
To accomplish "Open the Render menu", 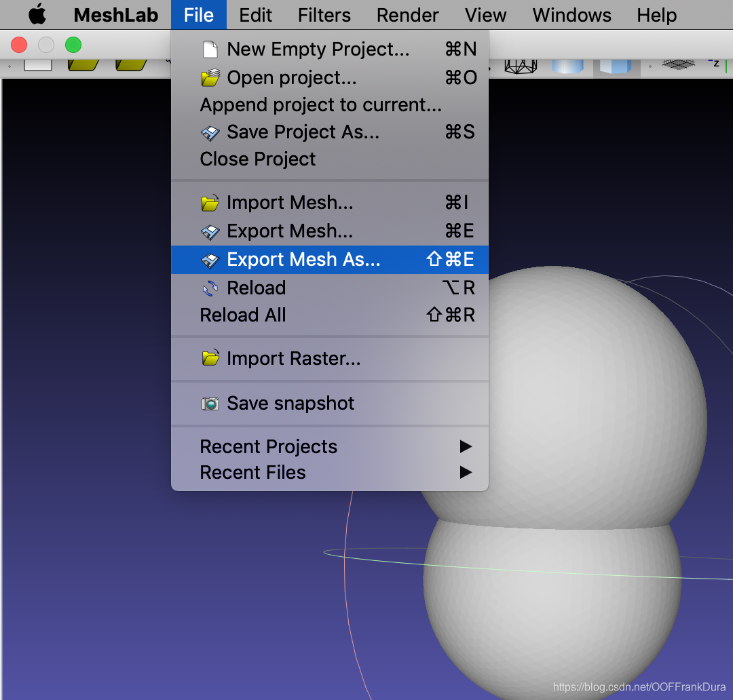I will coord(407,15).
